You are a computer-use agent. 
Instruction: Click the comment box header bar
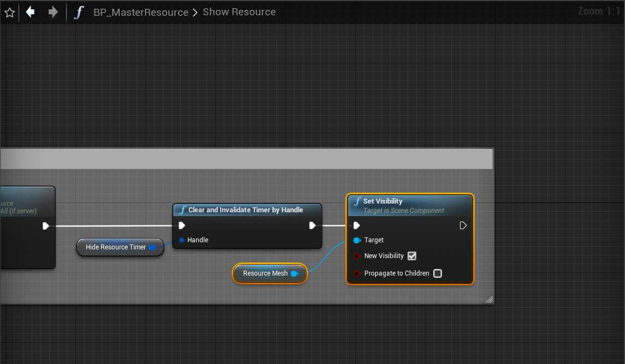click(246, 159)
